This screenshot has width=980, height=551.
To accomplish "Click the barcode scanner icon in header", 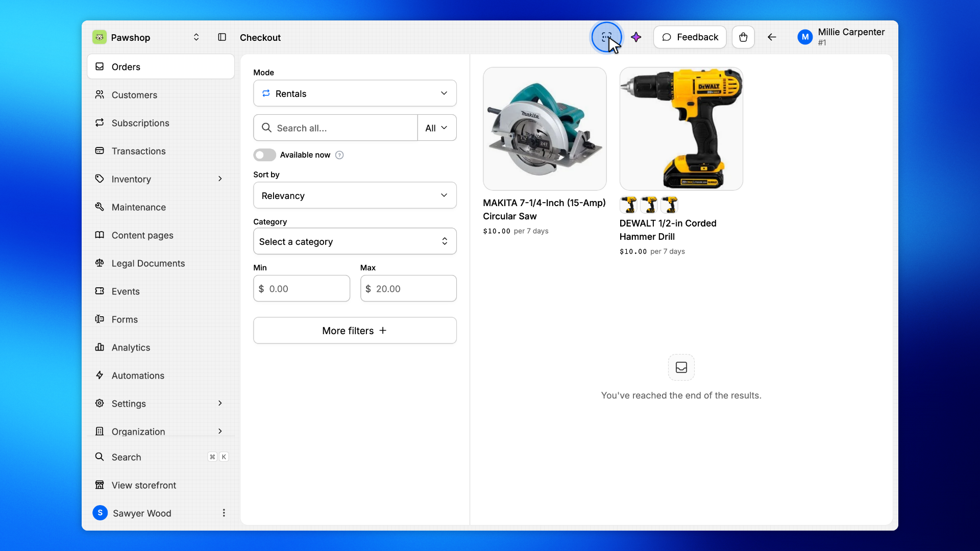I will tap(606, 37).
